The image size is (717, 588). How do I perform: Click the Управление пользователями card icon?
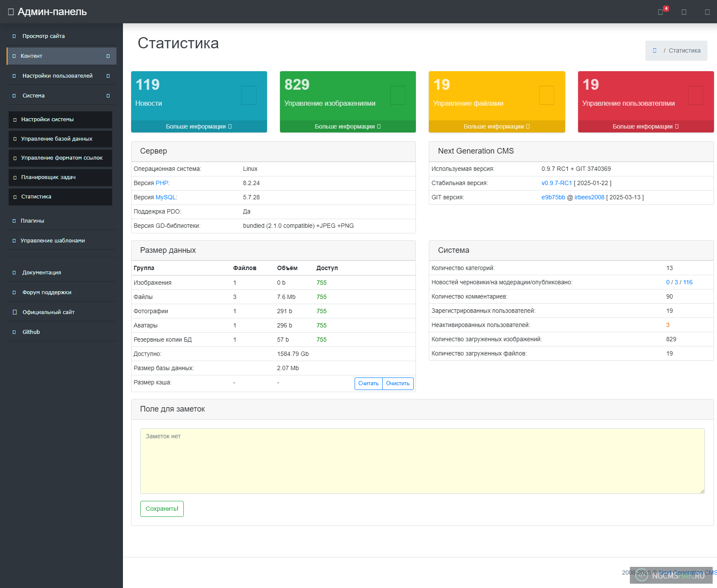[695, 95]
